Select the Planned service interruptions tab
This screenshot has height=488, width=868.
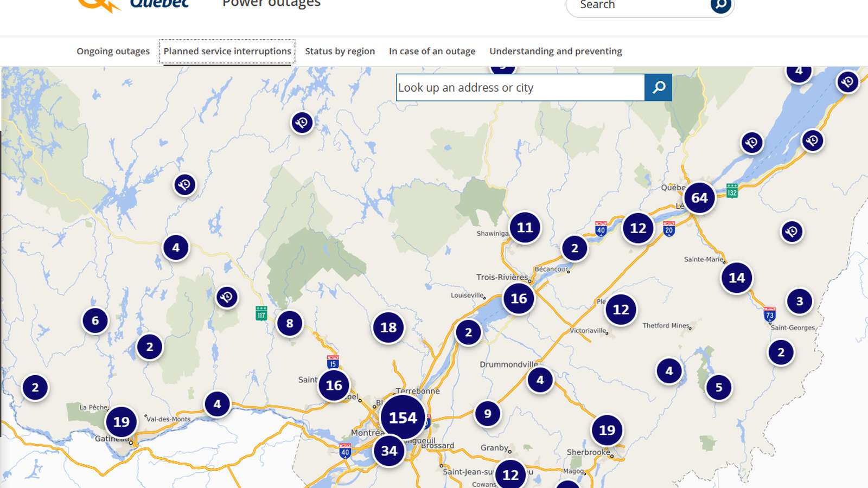click(227, 52)
